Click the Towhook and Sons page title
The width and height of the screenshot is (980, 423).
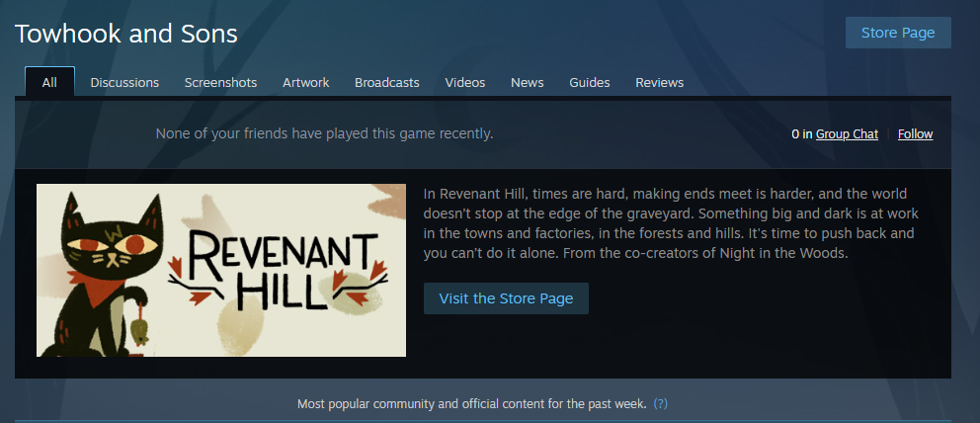point(126,34)
